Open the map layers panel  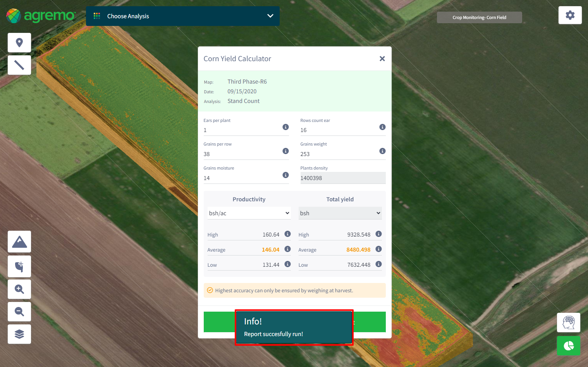coord(19,334)
